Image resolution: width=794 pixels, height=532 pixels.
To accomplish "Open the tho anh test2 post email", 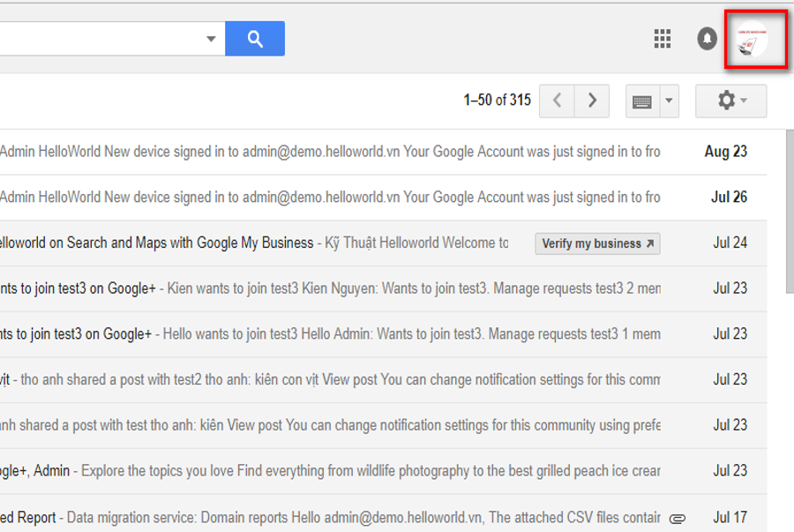I will (384, 379).
